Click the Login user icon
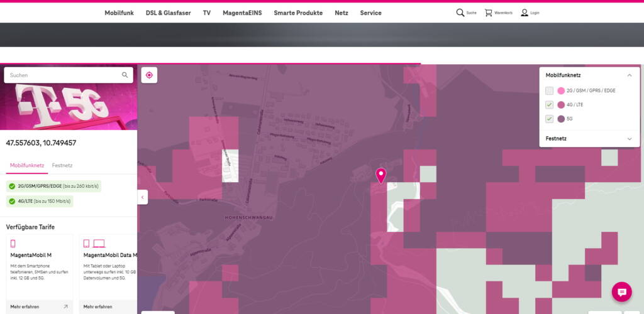This screenshot has height=314, width=644. 525,13
